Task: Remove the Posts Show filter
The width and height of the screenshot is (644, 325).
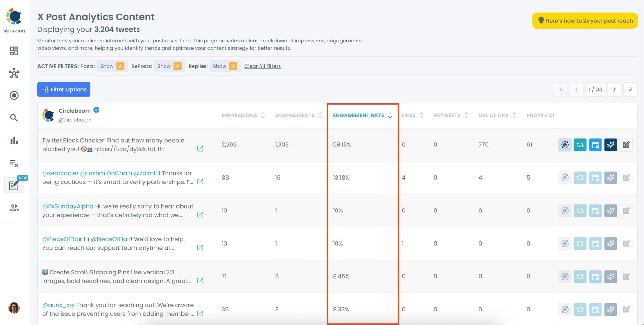Action: coord(120,66)
